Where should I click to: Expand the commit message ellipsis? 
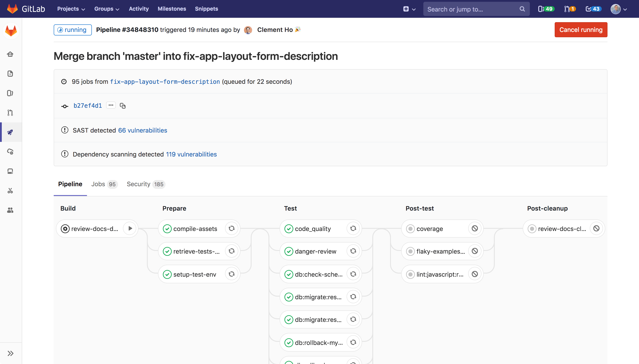(x=111, y=105)
